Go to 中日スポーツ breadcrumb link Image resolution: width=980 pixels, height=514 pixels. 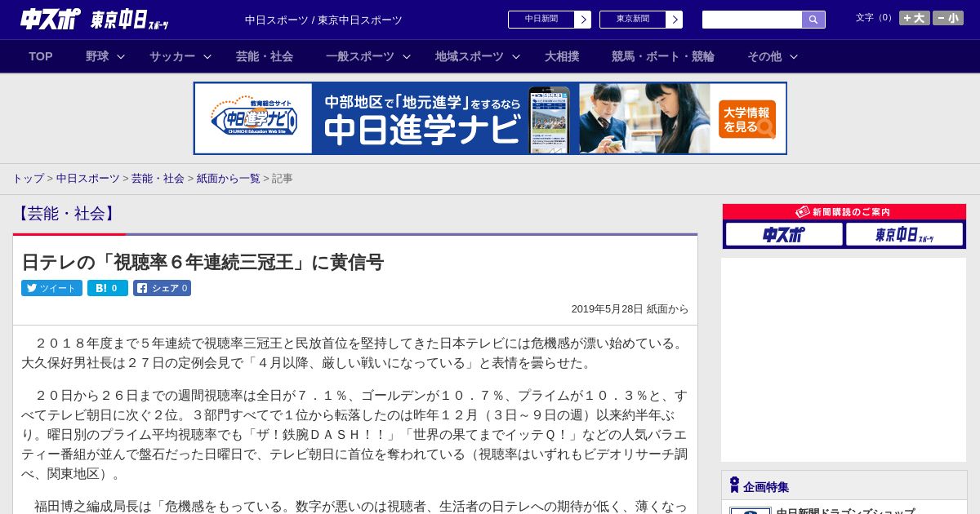(88, 178)
